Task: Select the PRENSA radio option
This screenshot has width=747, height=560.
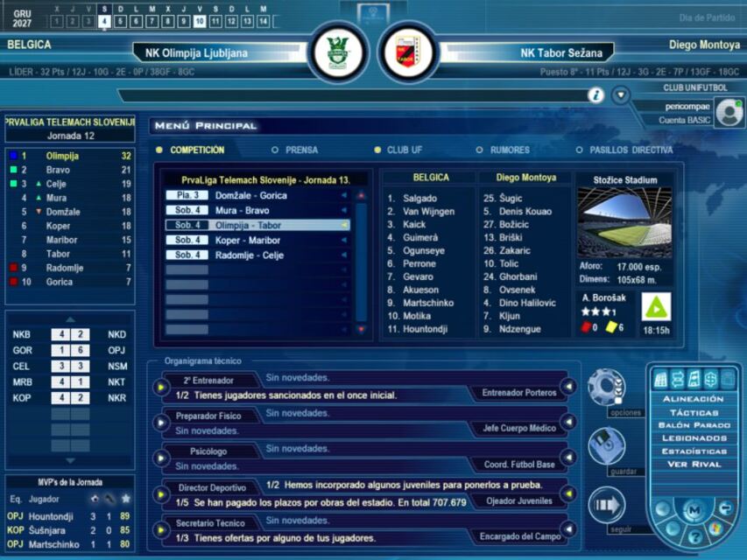Action: 275,150
